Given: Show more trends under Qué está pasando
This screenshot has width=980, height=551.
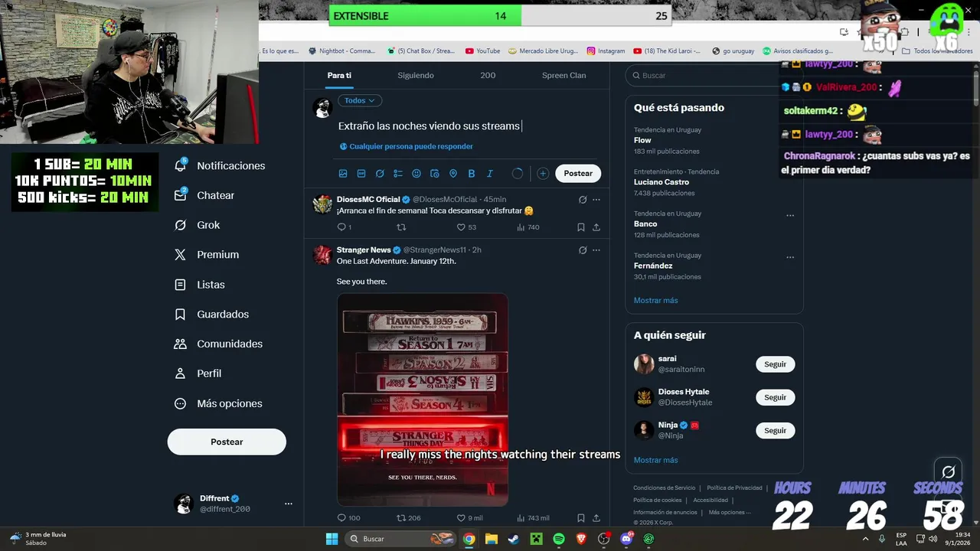Looking at the screenshot, I should pyautogui.click(x=655, y=301).
